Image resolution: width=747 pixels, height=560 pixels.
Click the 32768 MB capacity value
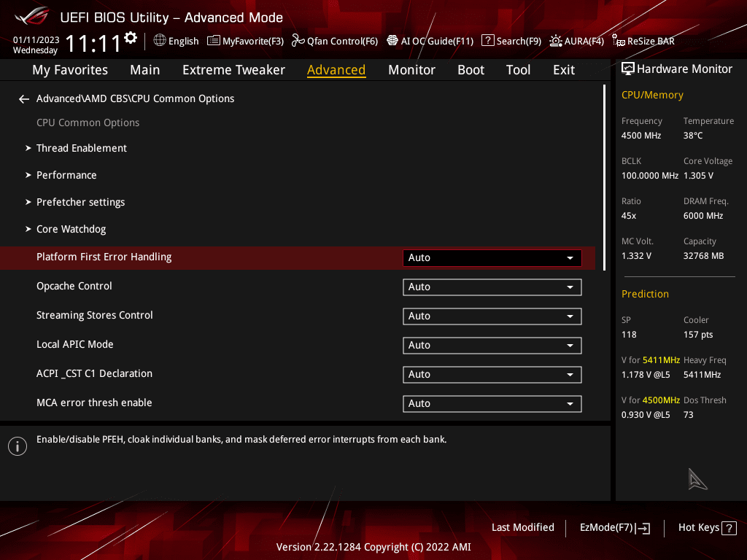tap(704, 256)
